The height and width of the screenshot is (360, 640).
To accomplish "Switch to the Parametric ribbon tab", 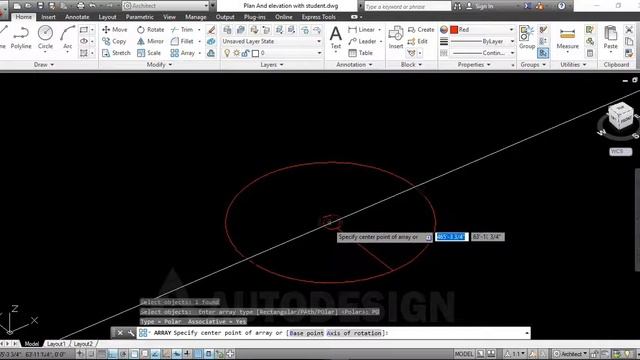I will click(140, 17).
